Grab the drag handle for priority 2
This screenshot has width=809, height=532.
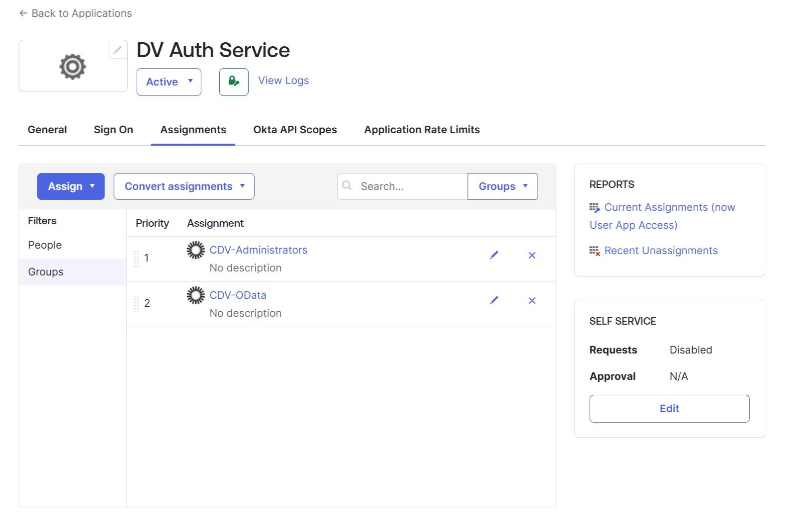(x=136, y=304)
